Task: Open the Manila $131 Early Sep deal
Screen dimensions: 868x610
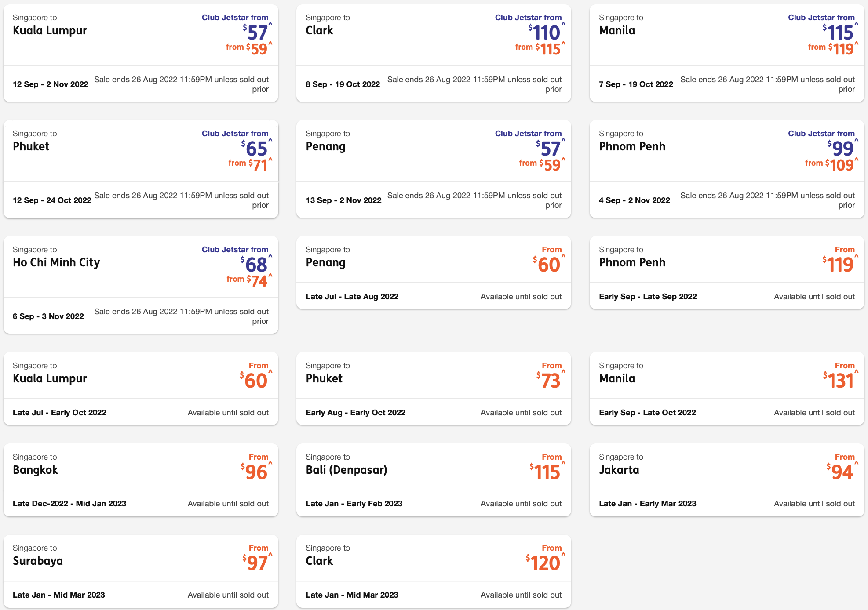Action: point(727,389)
